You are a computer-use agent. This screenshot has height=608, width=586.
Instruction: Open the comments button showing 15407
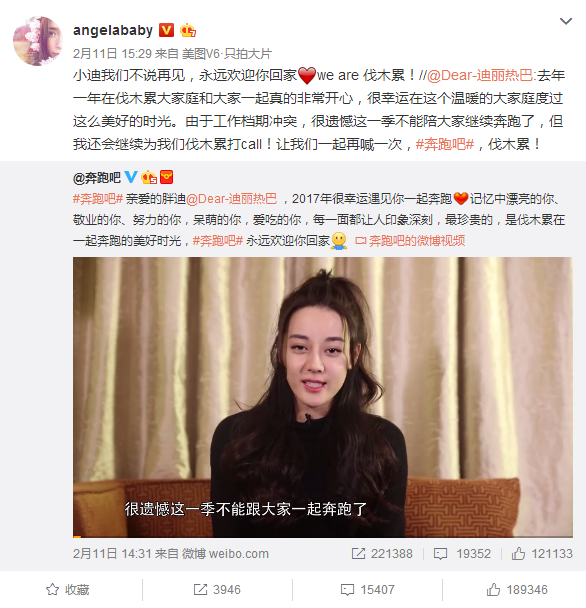click(367, 589)
